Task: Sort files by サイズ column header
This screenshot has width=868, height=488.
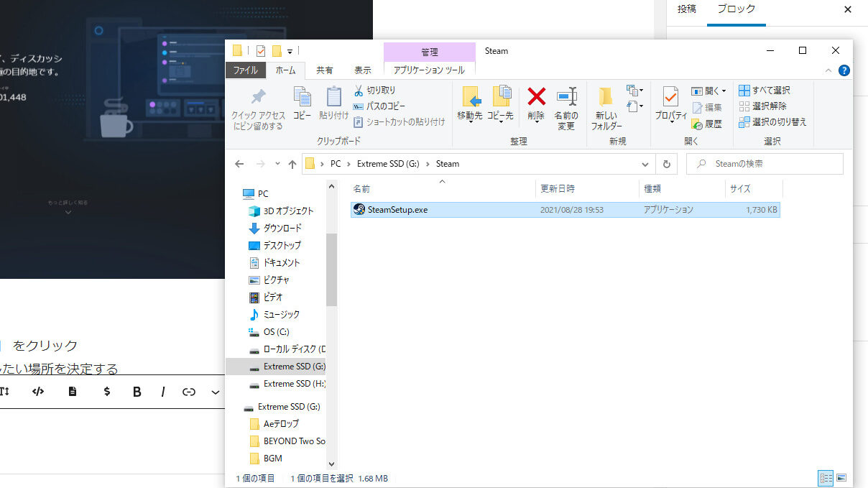Action: [754, 189]
